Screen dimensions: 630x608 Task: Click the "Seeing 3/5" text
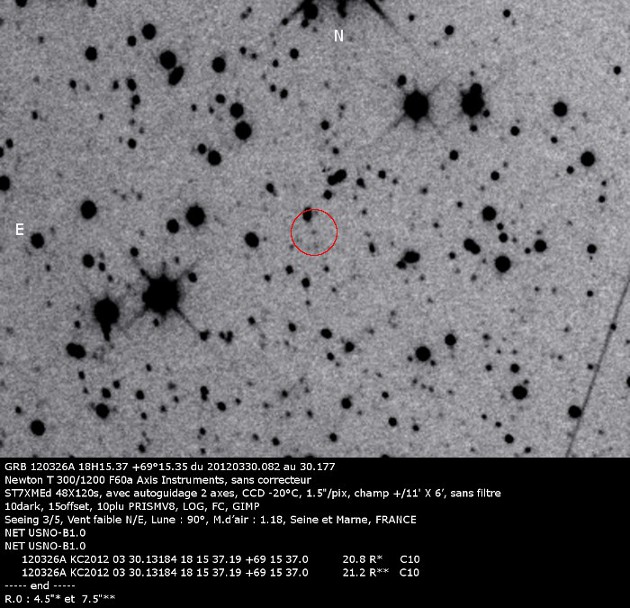click(33, 520)
